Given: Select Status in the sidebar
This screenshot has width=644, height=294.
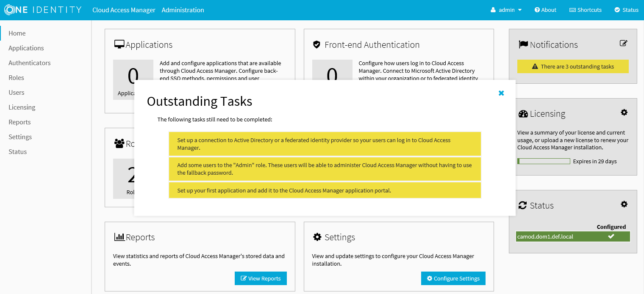Looking at the screenshot, I should coord(18,151).
